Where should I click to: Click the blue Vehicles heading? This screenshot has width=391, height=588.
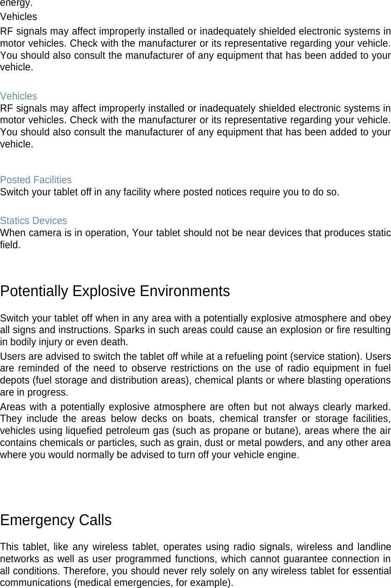(19, 96)
